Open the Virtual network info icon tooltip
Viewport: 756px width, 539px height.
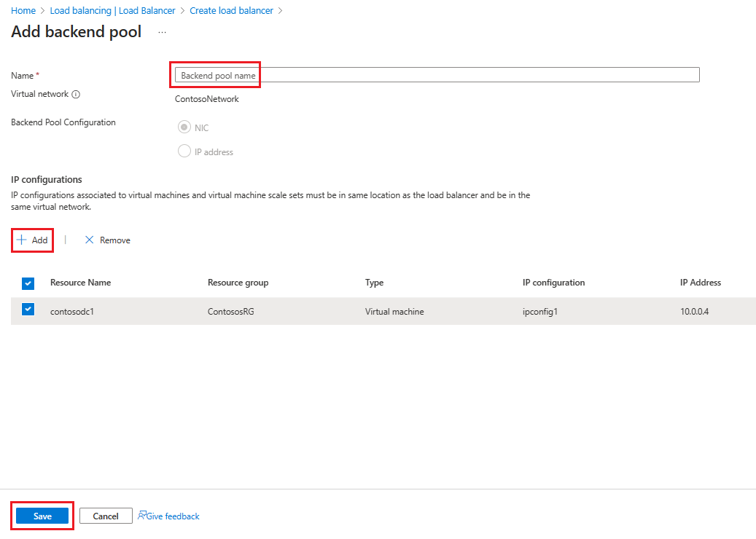tap(77, 94)
